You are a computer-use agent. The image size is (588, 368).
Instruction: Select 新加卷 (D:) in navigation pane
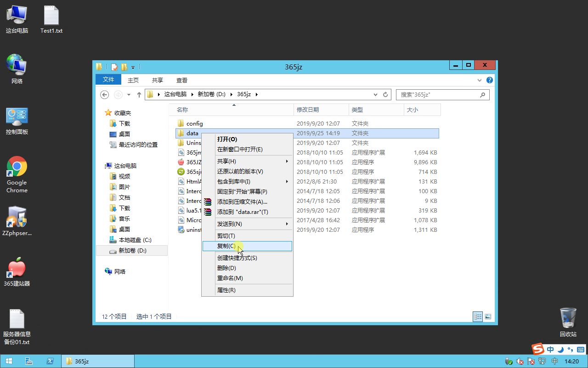[131, 251]
